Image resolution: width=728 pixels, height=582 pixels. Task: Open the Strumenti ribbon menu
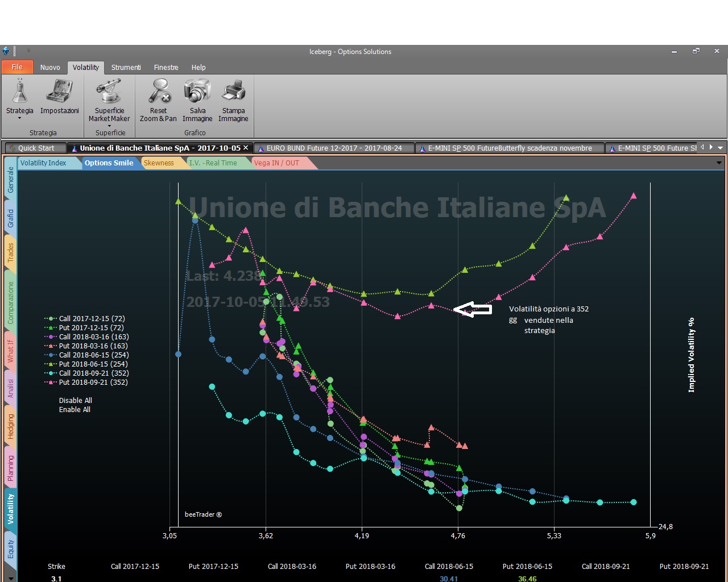coord(126,67)
